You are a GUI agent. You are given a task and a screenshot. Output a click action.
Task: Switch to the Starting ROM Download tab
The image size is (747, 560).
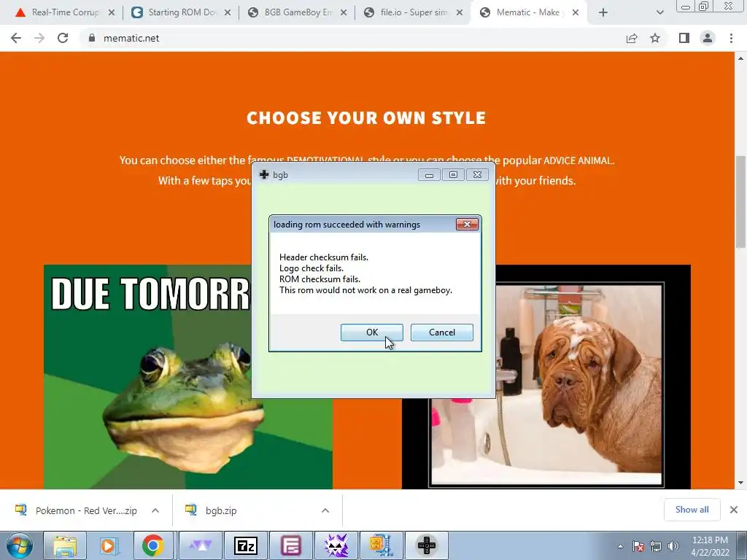tap(182, 12)
